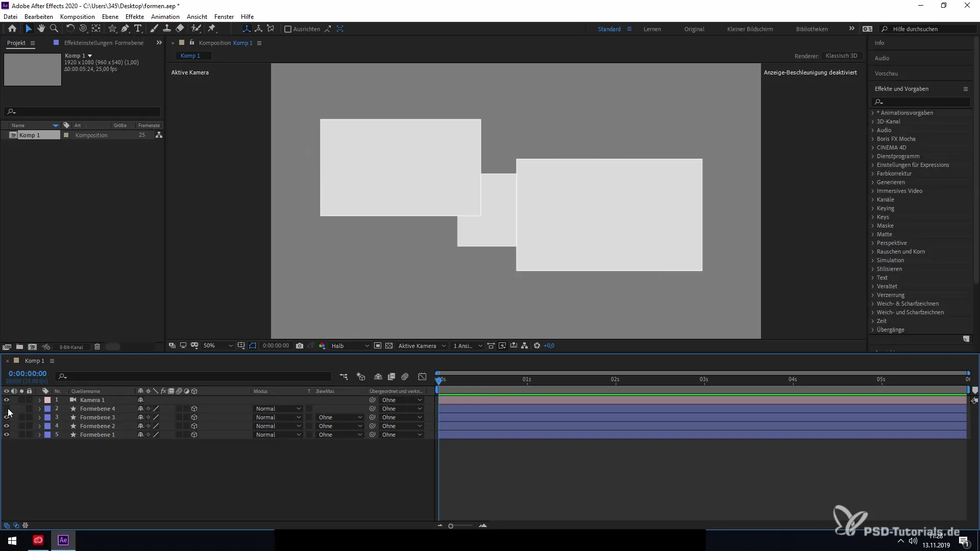Viewport: 980px width, 551px height.
Task: Click the pink label color of Kamera 1
Action: tap(47, 400)
